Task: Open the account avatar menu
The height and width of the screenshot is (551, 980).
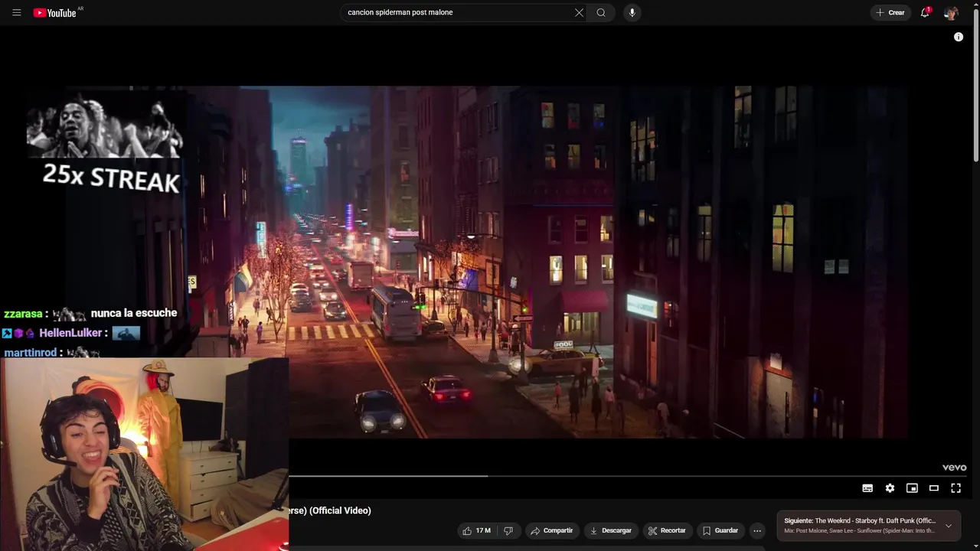Action: [x=951, y=12]
